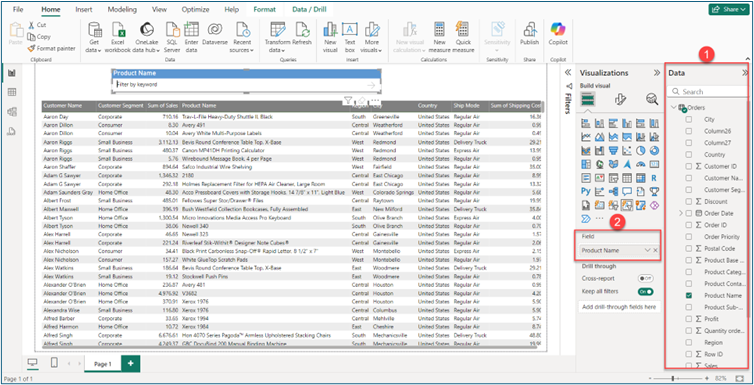The image size is (754, 385).
Task: Expand the Order Date hierarchy
Action: [680, 213]
